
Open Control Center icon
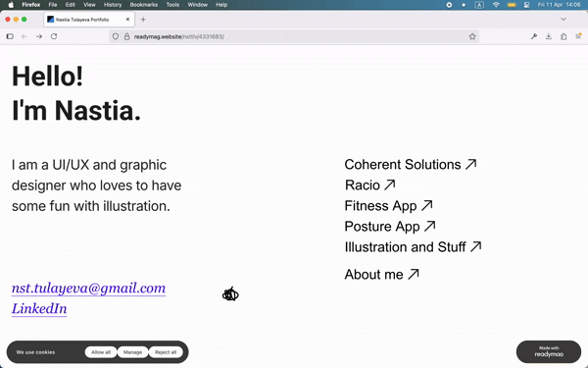pos(527,5)
